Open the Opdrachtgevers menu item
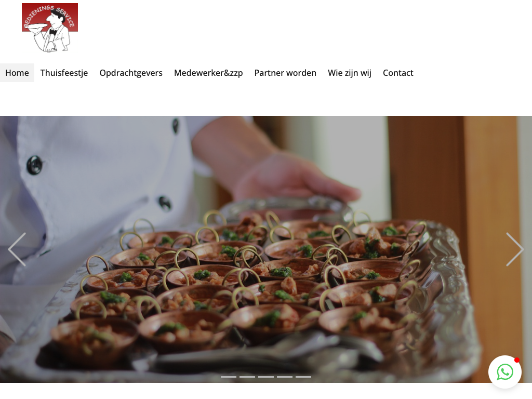Image resolution: width=532 pixels, height=399 pixels. click(x=131, y=73)
